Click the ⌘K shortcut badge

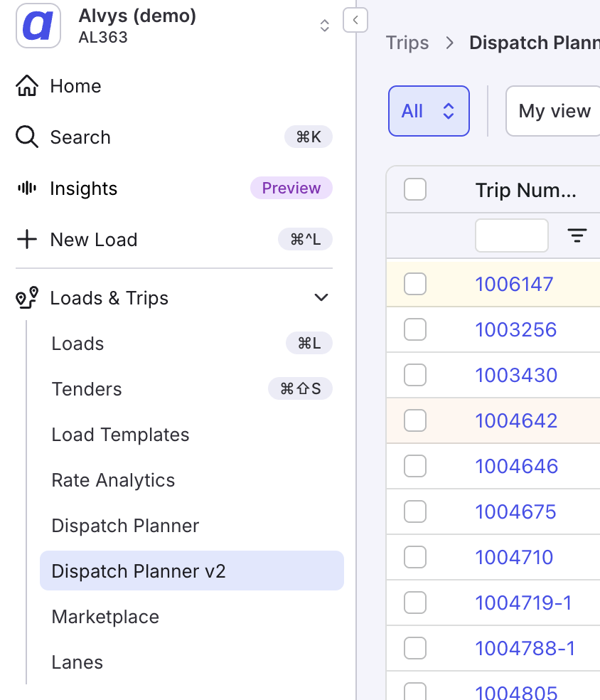pyautogui.click(x=309, y=137)
